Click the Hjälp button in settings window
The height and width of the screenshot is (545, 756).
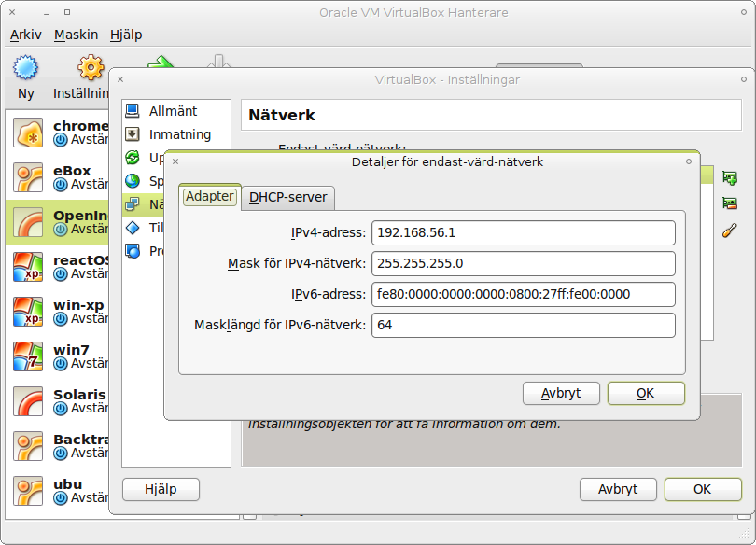[x=161, y=489]
